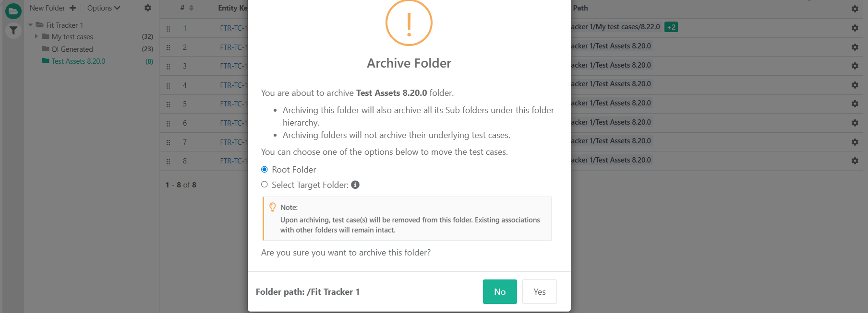This screenshot has height=313, width=868.
Task: Expand the My test cases folder
Action: coord(36,36)
